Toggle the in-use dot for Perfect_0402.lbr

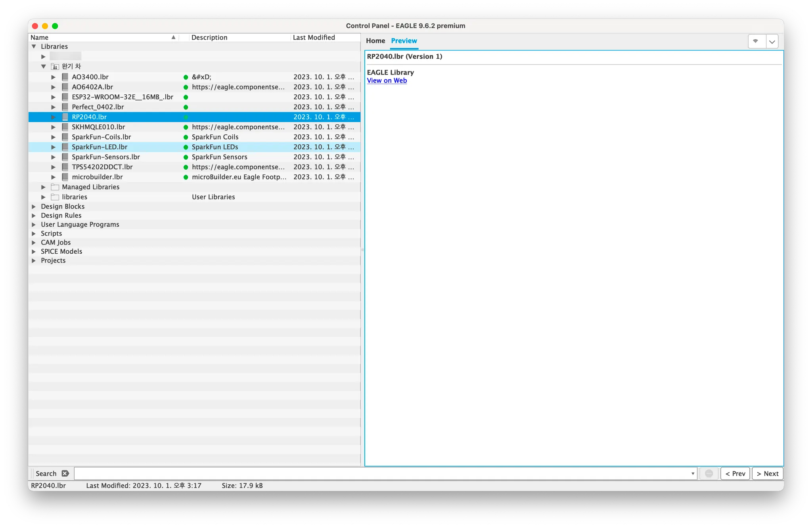[186, 107]
